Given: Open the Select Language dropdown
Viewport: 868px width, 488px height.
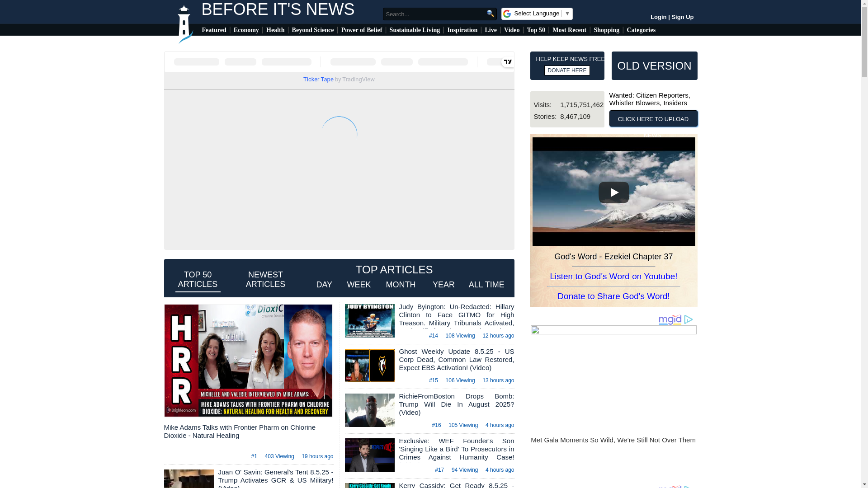Looking at the screenshot, I should [x=537, y=14].
